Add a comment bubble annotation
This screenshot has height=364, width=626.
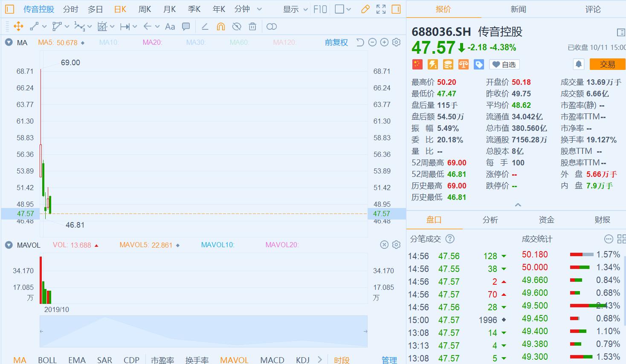186,26
